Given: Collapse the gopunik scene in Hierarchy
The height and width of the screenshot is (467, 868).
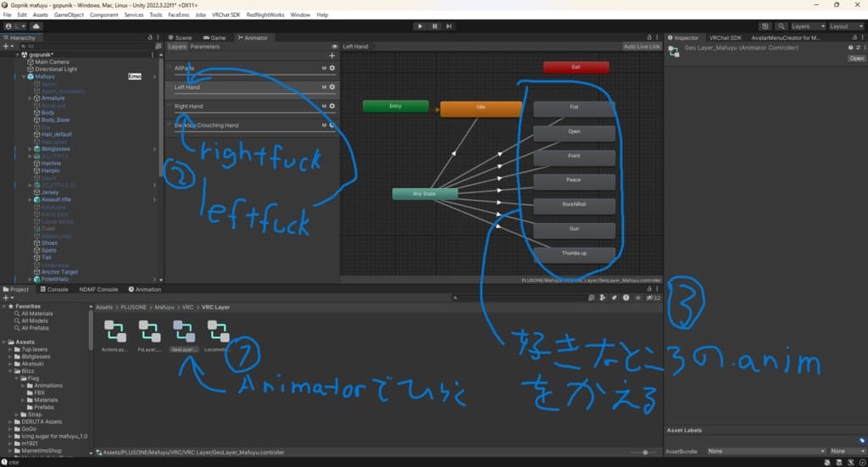Looking at the screenshot, I should pos(17,55).
